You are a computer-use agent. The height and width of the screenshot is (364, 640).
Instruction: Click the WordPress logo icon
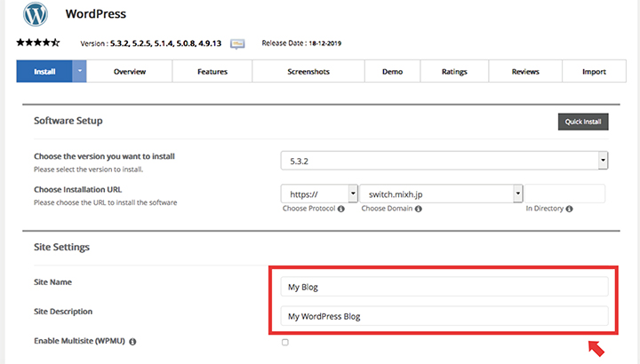[x=35, y=14]
